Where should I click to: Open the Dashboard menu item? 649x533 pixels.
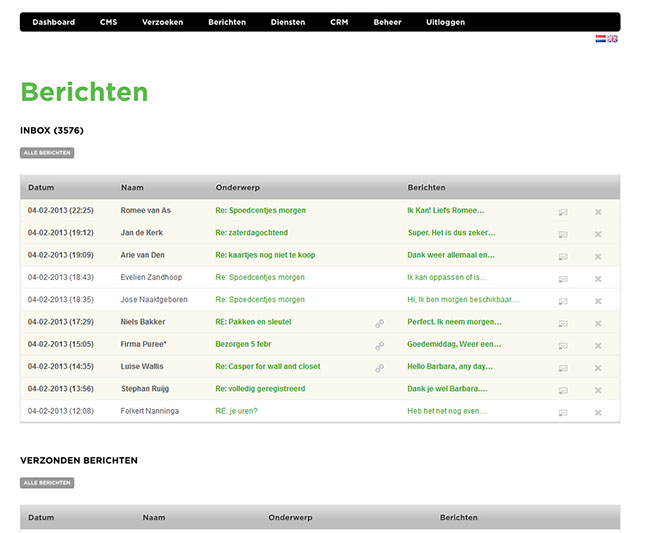(x=53, y=22)
